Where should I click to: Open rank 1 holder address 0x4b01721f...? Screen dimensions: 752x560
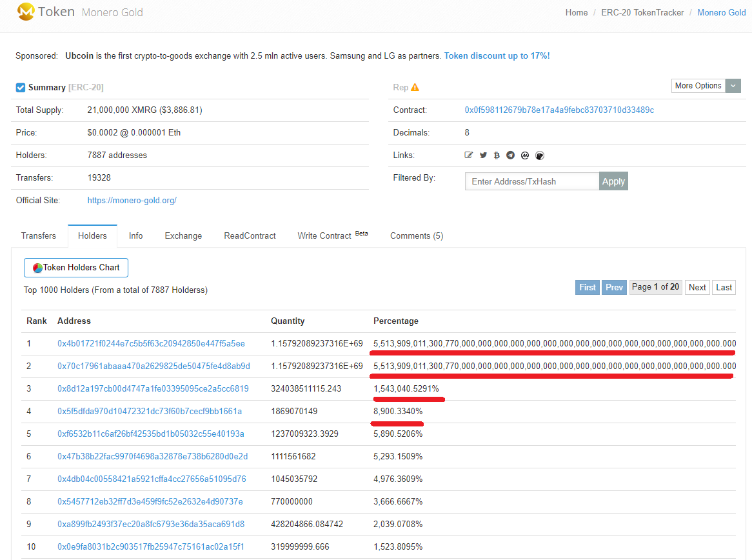[x=151, y=344]
